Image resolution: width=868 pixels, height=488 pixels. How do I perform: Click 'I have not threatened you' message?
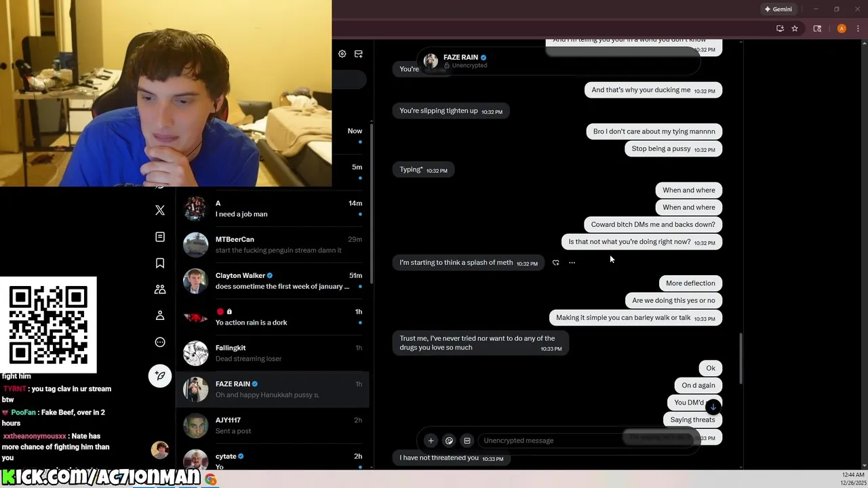point(451,458)
